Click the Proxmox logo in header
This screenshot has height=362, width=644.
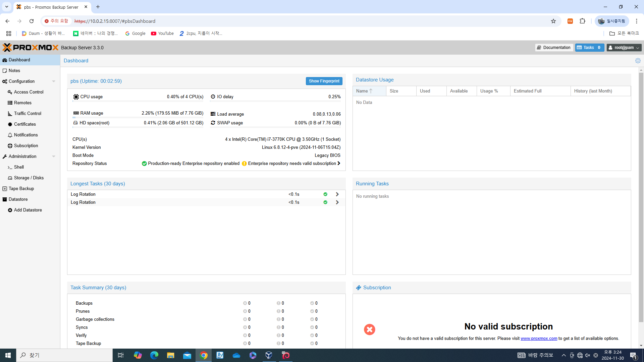coord(31,48)
